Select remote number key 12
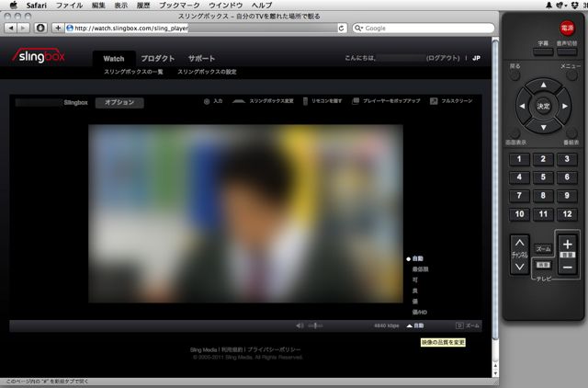This screenshot has width=588, height=388. [x=567, y=214]
